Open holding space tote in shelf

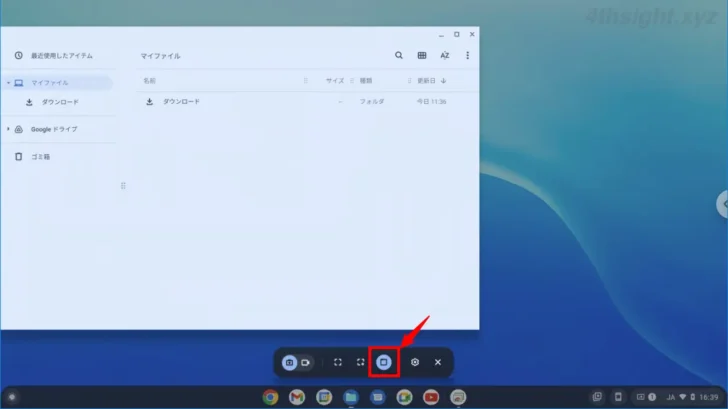pos(597,396)
